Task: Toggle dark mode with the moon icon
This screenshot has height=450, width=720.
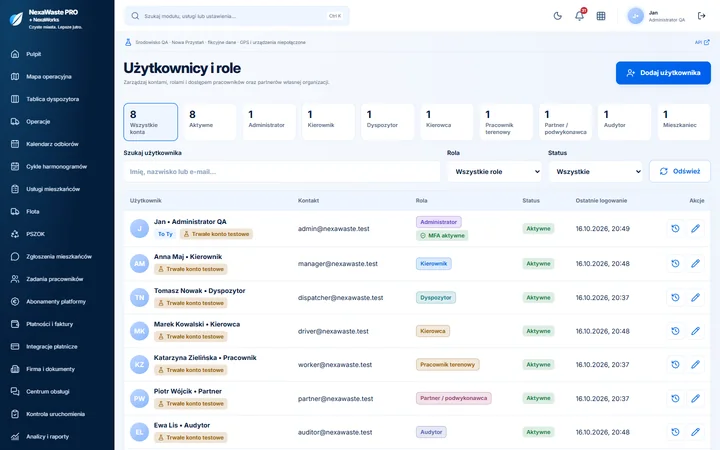Action: tap(557, 16)
